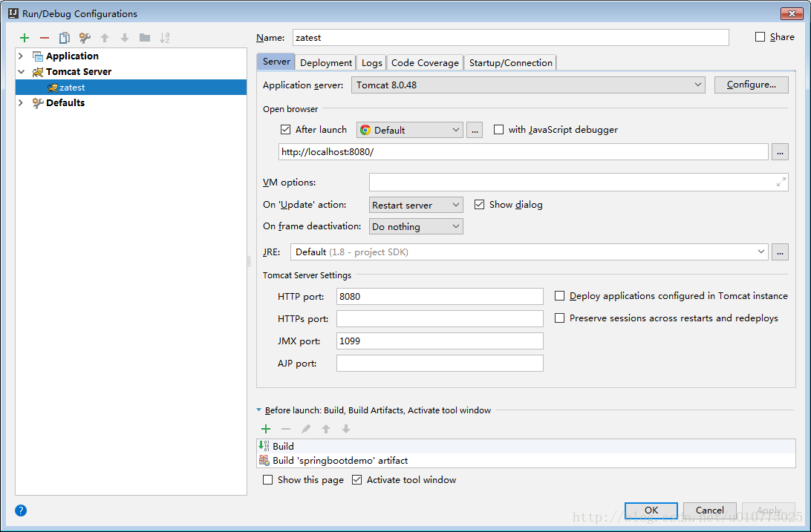The width and height of the screenshot is (811, 532).
Task: Move before launch task up
Action: tap(326, 429)
